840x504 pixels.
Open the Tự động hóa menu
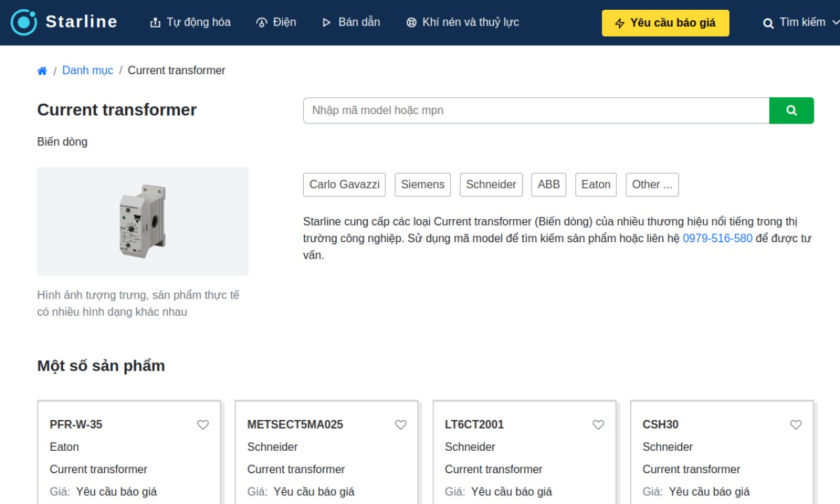coord(190,22)
